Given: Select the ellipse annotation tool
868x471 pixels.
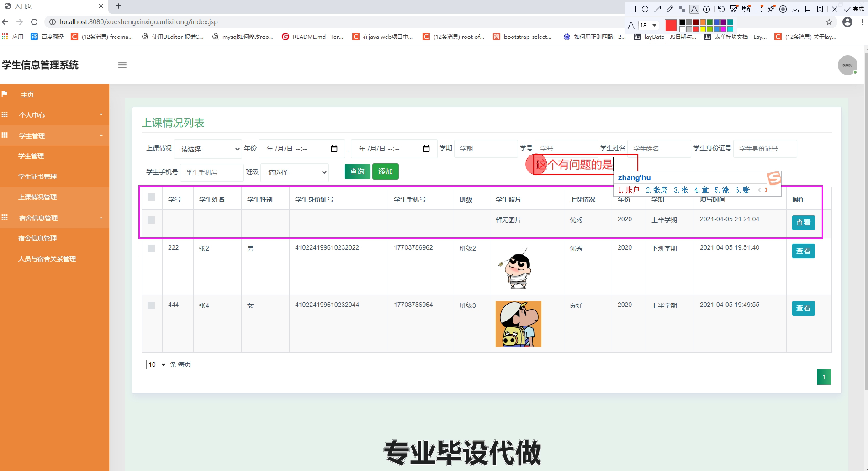Looking at the screenshot, I should (x=645, y=9).
